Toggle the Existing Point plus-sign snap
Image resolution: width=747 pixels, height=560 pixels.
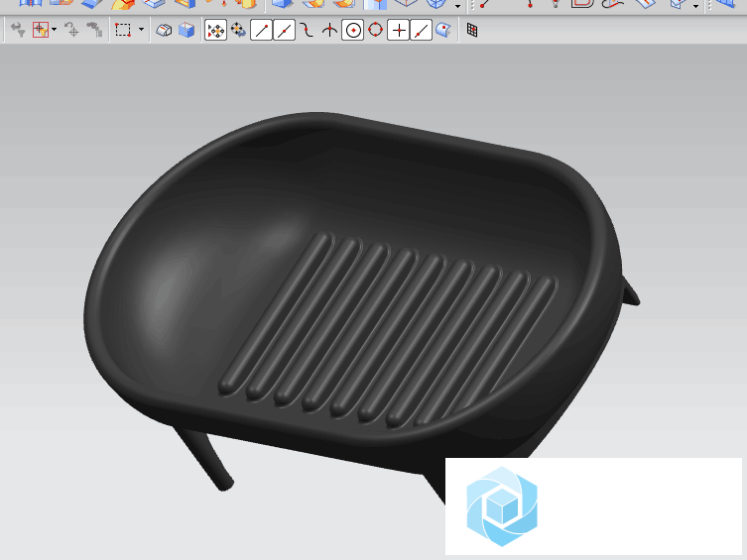[398, 31]
